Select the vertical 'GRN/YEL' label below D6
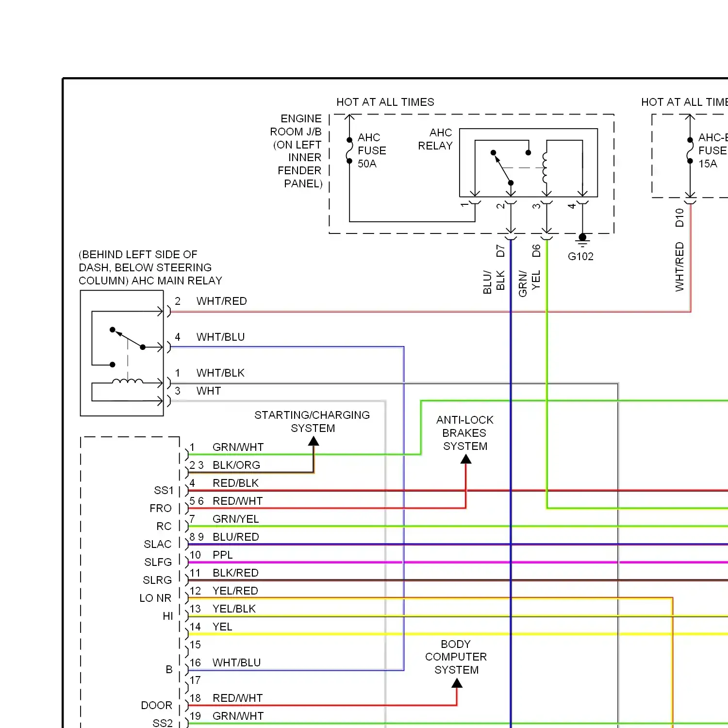The width and height of the screenshot is (728, 728). (x=529, y=283)
